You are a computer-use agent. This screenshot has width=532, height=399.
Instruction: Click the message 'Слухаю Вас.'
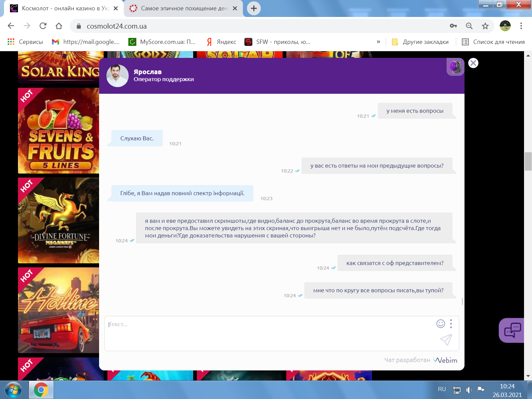point(137,138)
